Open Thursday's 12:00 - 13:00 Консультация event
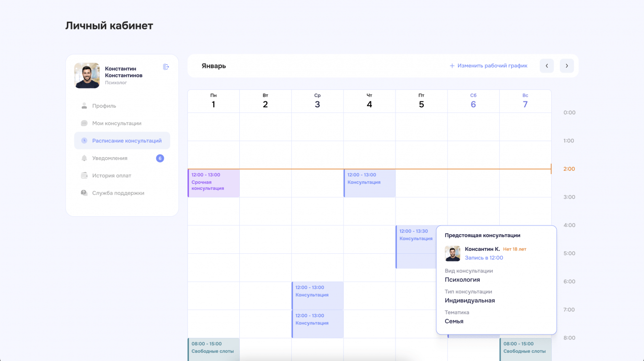644x361 pixels. point(370,183)
